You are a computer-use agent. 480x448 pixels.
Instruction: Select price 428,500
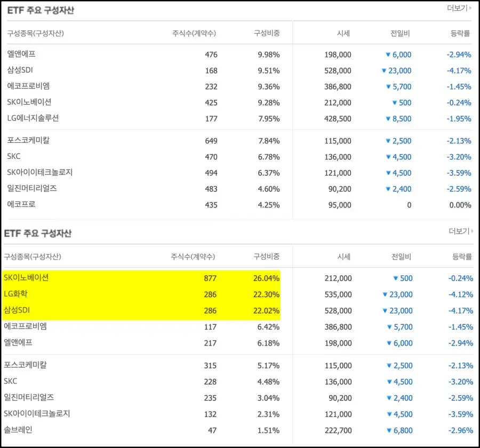[338, 119]
